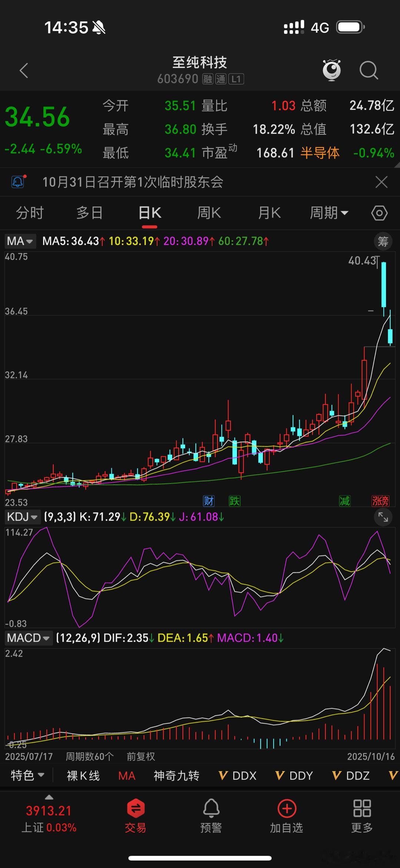
Task: Open stock search magnifier
Action: coord(369,70)
